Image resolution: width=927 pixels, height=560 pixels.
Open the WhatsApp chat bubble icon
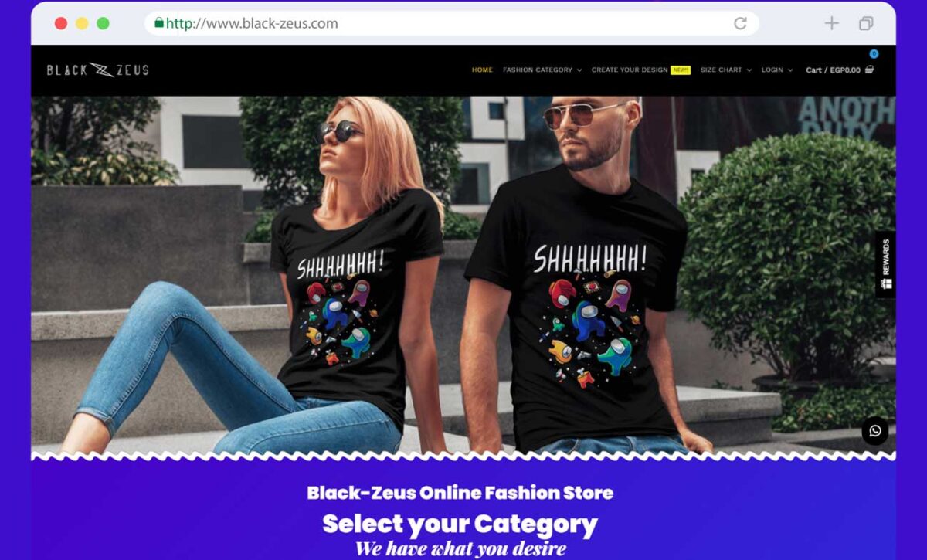coord(875,431)
